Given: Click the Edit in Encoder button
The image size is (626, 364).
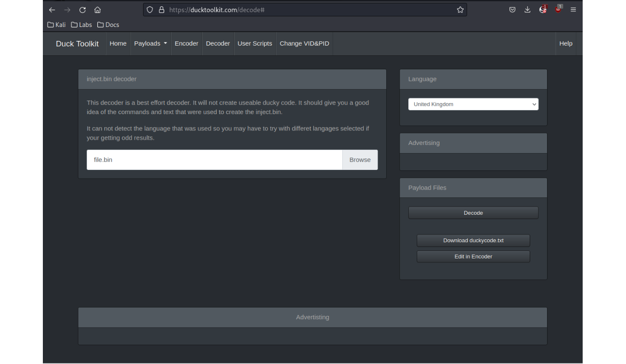Looking at the screenshot, I should (x=473, y=257).
